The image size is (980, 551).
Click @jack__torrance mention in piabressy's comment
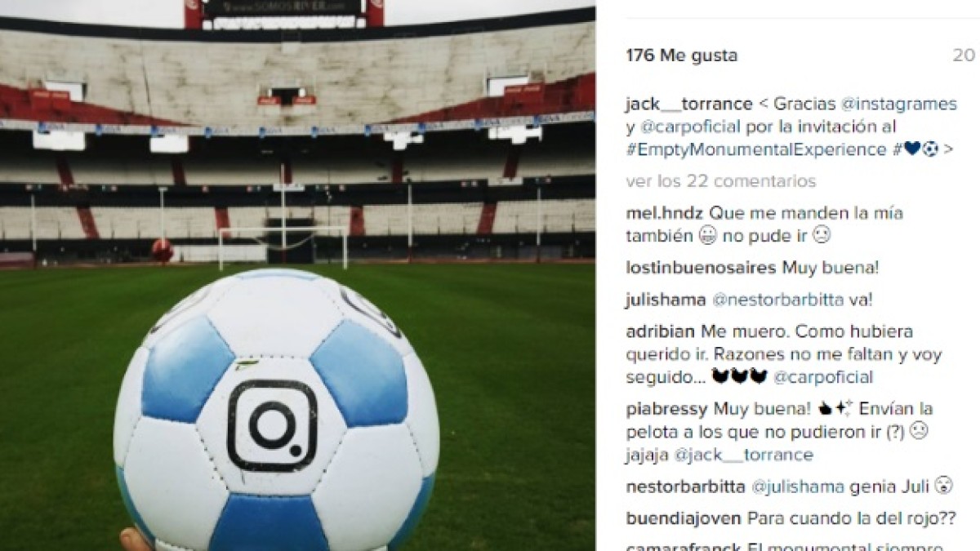[743, 455]
